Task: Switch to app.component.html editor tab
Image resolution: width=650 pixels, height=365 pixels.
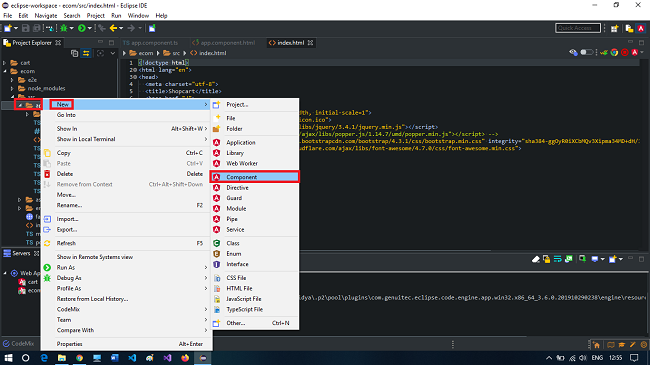Action: tap(224, 43)
